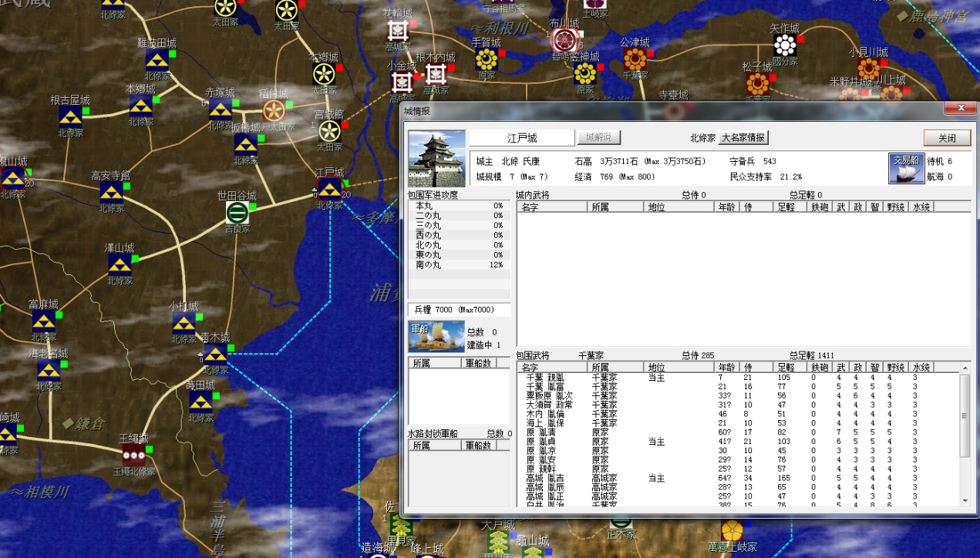The width and height of the screenshot is (980, 558).
Task: Click the 西の丸 siege progress row
Action: point(459,235)
